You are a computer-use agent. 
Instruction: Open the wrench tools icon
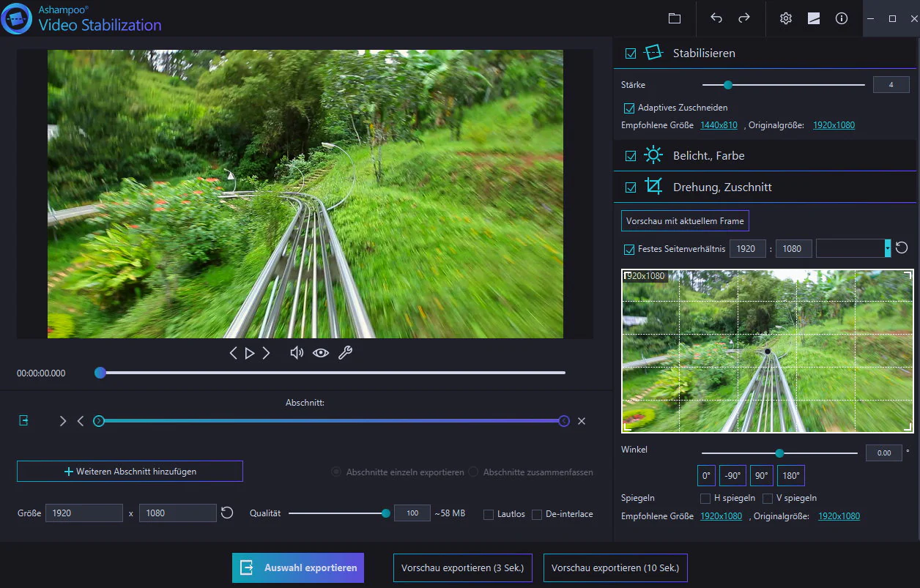345,353
